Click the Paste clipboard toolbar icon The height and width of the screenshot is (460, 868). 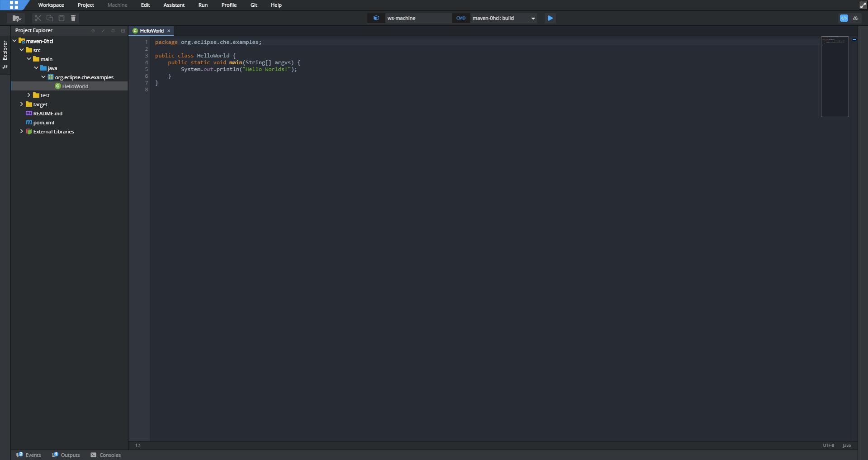62,18
